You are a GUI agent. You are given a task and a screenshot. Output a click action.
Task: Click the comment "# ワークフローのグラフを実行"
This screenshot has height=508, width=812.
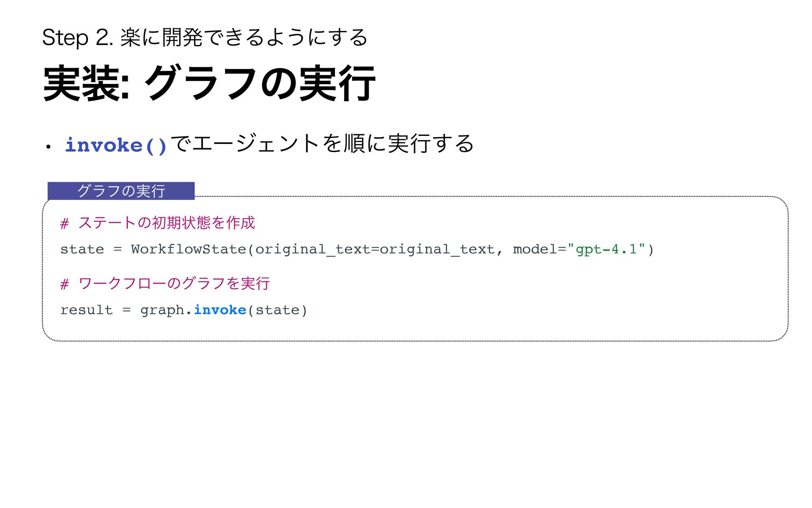tap(165, 283)
